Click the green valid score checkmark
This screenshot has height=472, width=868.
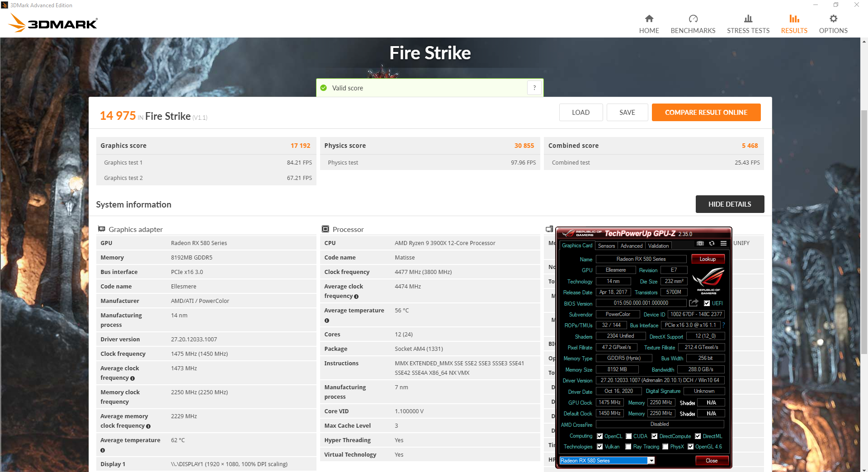click(324, 88)
